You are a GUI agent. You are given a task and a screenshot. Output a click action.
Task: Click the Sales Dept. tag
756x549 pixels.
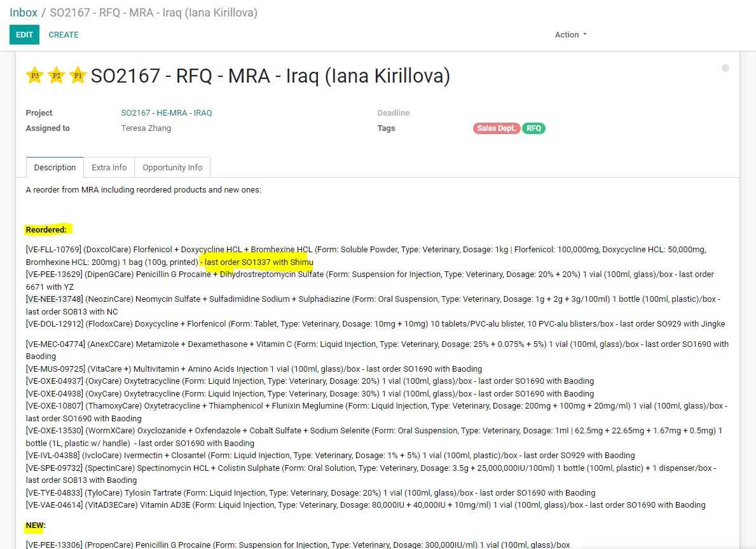coord(497,128)
